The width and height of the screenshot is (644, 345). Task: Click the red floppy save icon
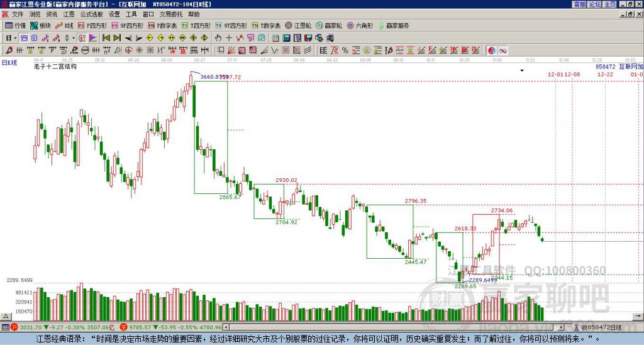pyautogui.click(x=308, y=38)
